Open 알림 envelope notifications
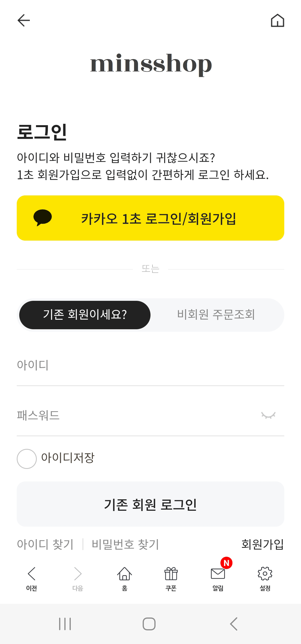The image size is (301, 644). (x=218, y=578)
